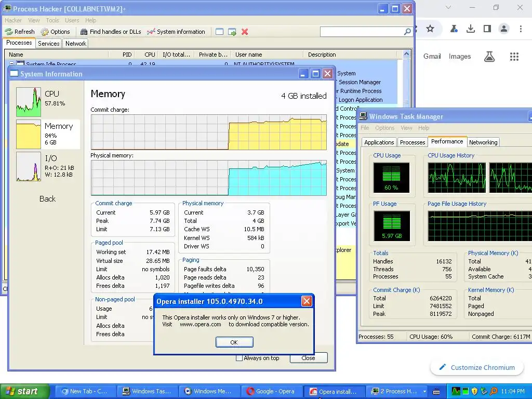Screen dimensions: 532x399
Task: Click the Search Labs flask icon
Action: [x=489, y=56]
